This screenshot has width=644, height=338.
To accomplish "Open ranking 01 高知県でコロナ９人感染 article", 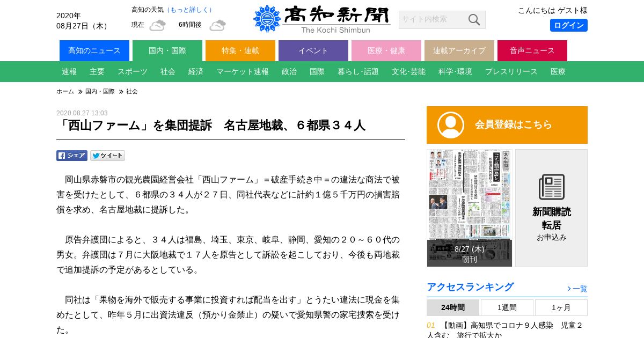I will click(504, 330).
